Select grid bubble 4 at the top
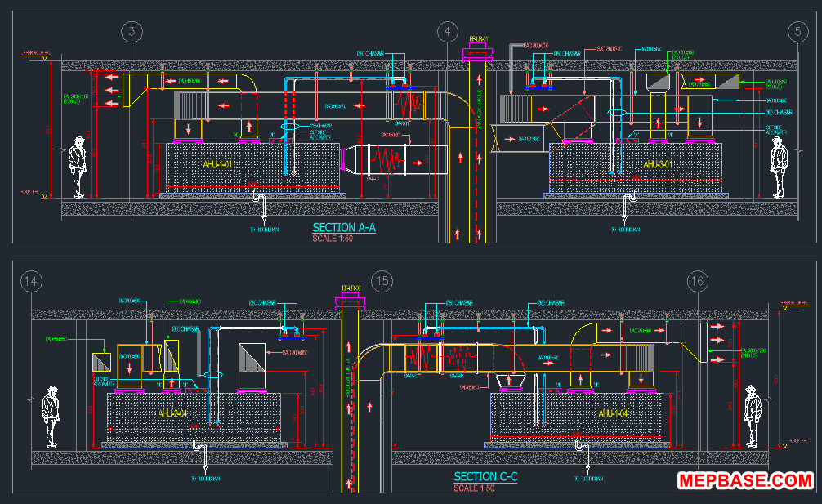 (448, 33)
